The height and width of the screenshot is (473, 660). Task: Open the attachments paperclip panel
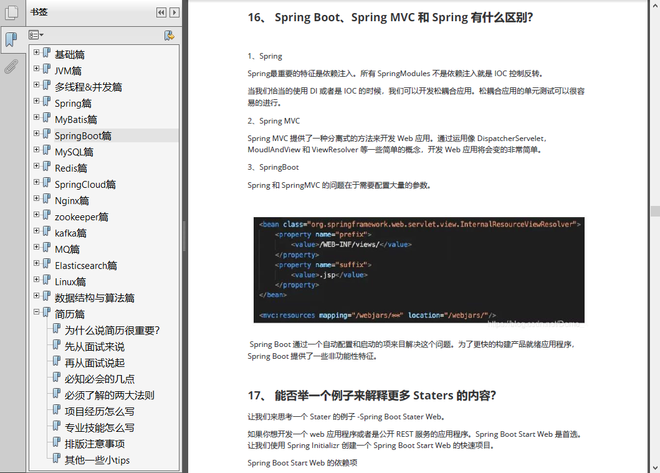pyautogui.click(x=11, y=67)
